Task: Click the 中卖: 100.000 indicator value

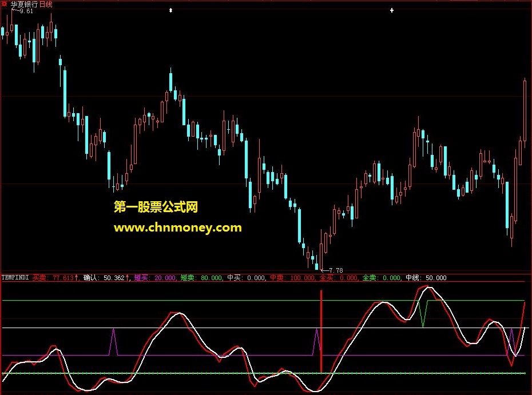Action: click(293, 278)
